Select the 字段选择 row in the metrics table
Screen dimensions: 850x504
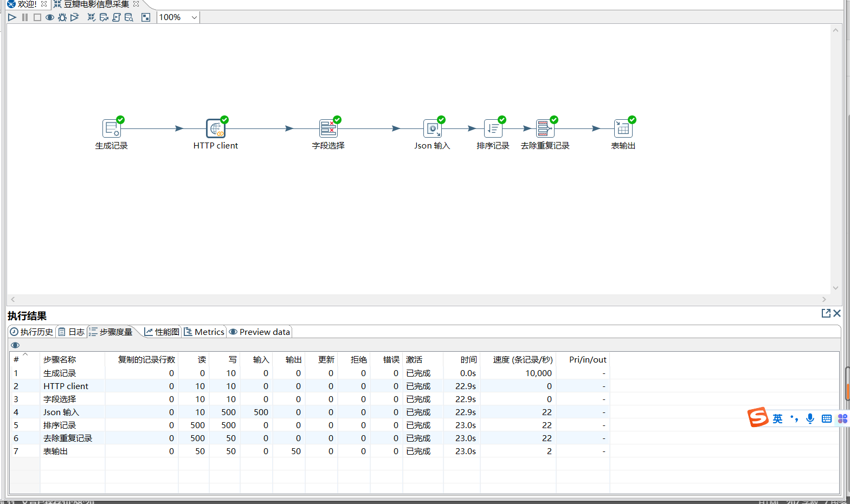[310, 399]
